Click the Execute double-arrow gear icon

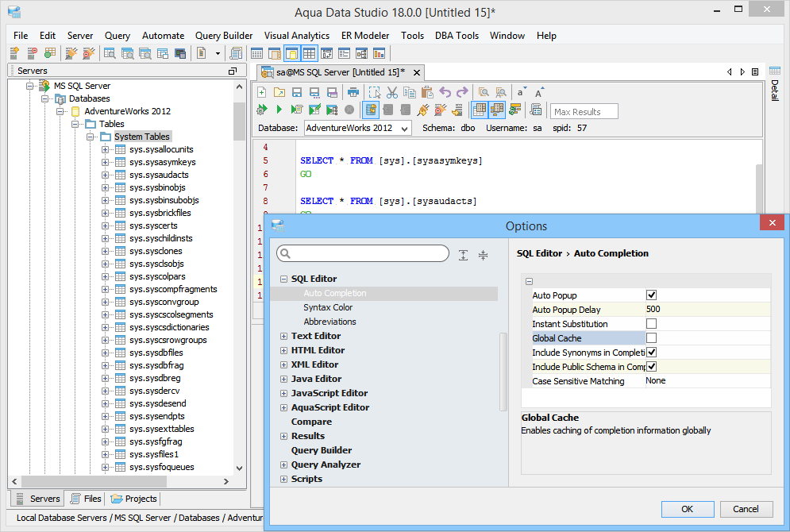click(x=262, y=110)
